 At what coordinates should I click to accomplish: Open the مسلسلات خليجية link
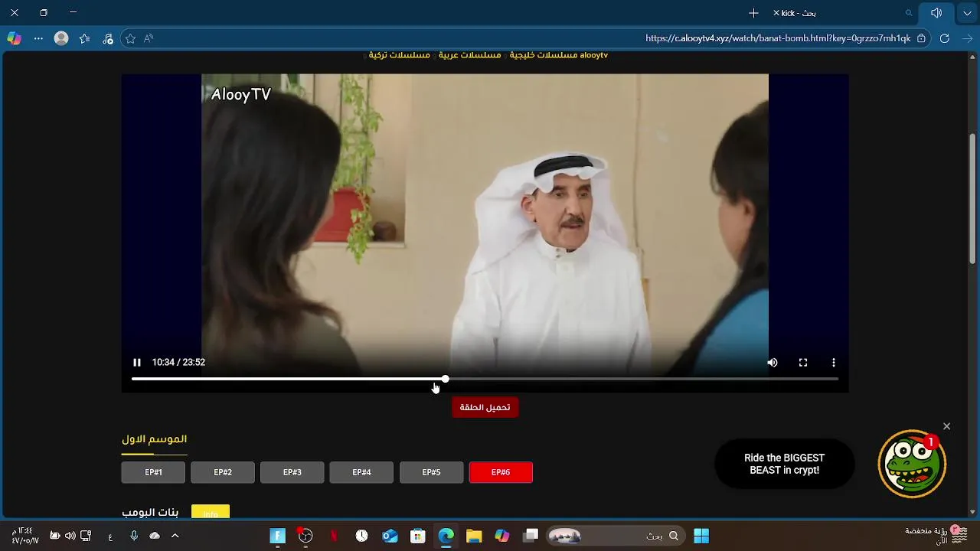click(543, 55)
